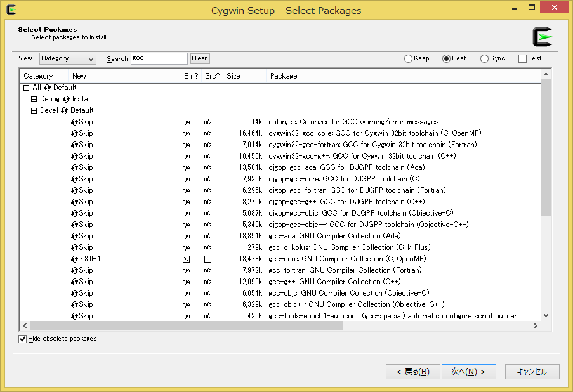This screenshot has width=573, height=392.
Task: Click the 18,478k size value
Action: tap(250, 259)
